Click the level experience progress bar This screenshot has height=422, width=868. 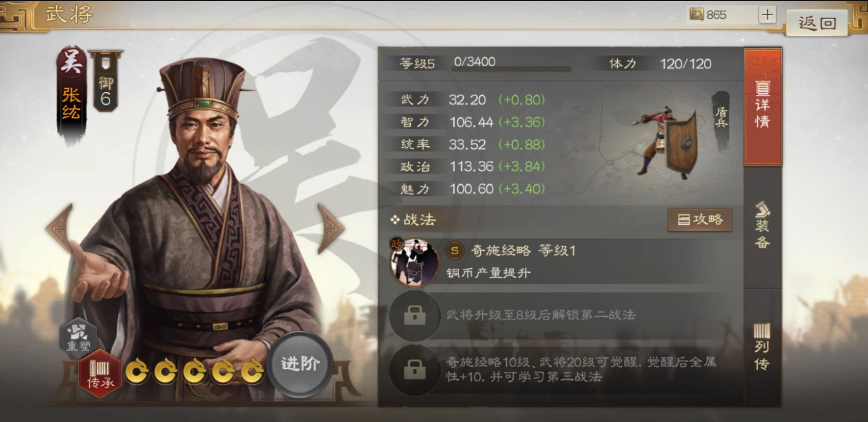pos(511,69)
